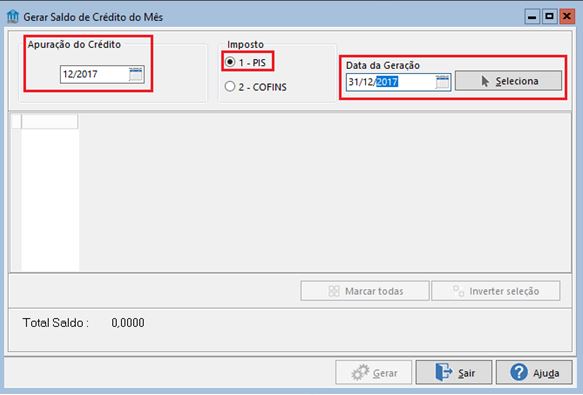
Task: Click the Seleciona button
Action: [508, 81]
